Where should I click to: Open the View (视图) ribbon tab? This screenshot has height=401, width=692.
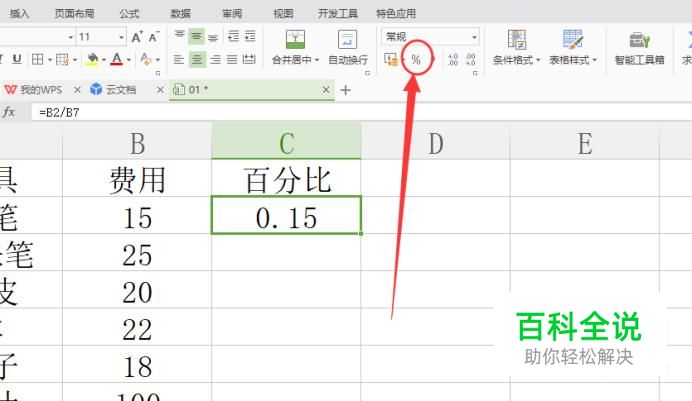point(283,14)
